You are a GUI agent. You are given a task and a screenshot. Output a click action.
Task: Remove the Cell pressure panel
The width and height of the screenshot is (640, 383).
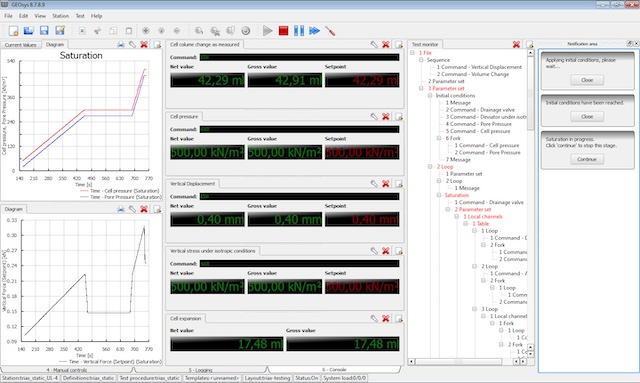(x=386, y=117)
